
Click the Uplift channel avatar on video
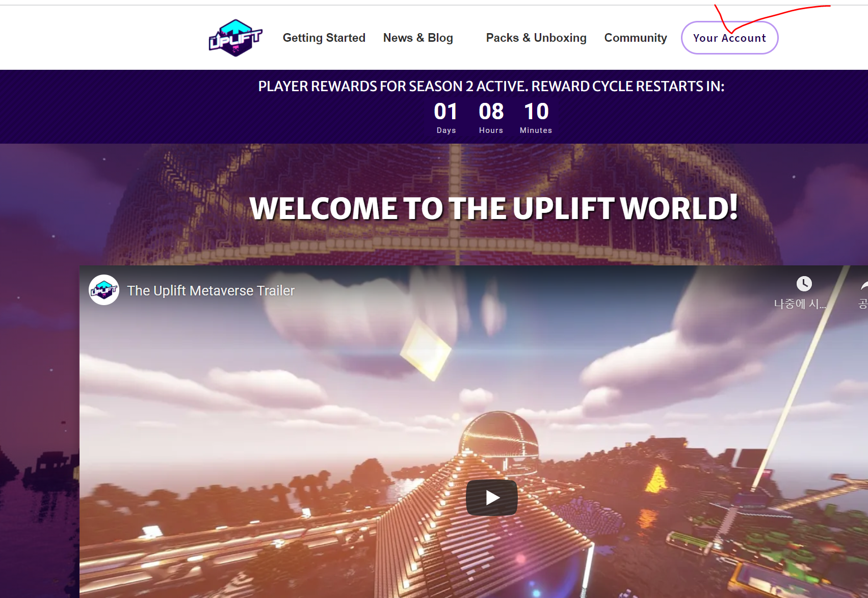click(104, 290)
